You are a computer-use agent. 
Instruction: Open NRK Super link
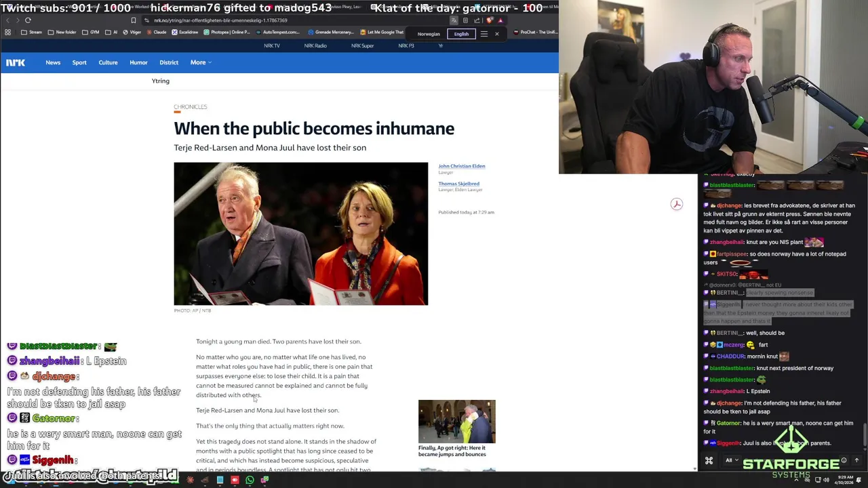coord(362,45)
